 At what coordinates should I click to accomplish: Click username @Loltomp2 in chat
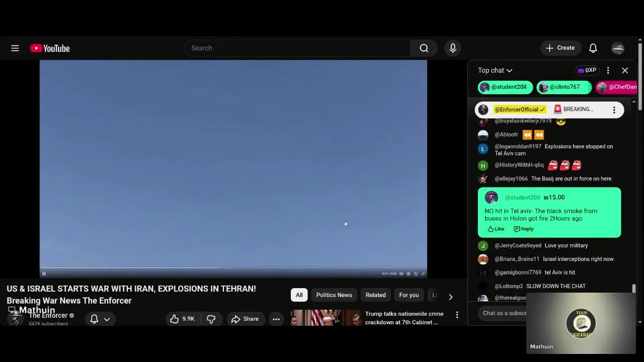coord(509,286)
